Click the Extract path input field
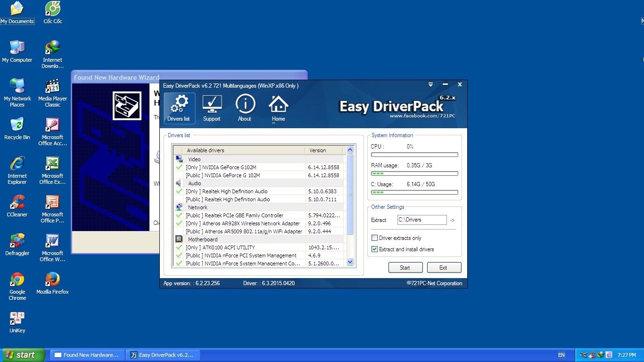644x362 pixels. pos(421,220)
